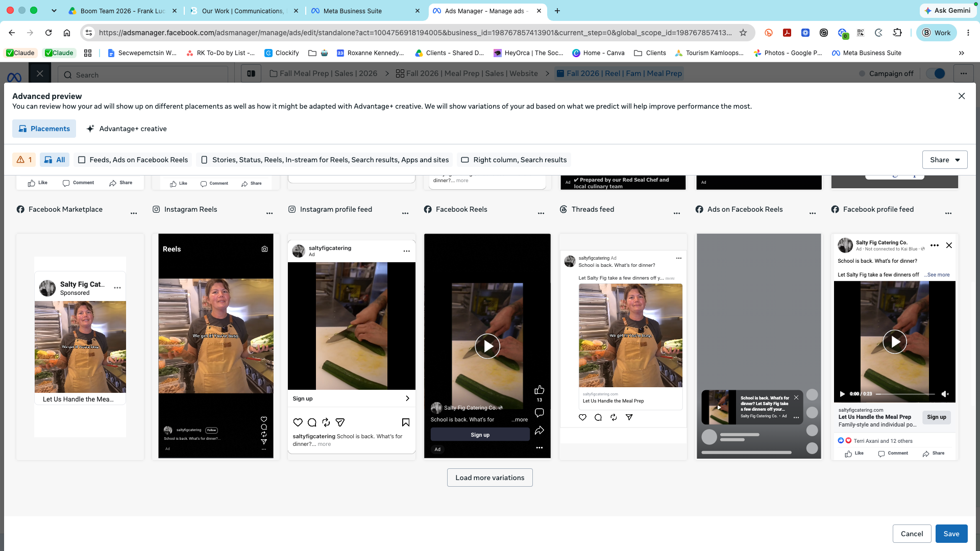The height and width of the screenshot is (551, 980).
Task: Save the ad changes
Action: click(x=951, y=534)
